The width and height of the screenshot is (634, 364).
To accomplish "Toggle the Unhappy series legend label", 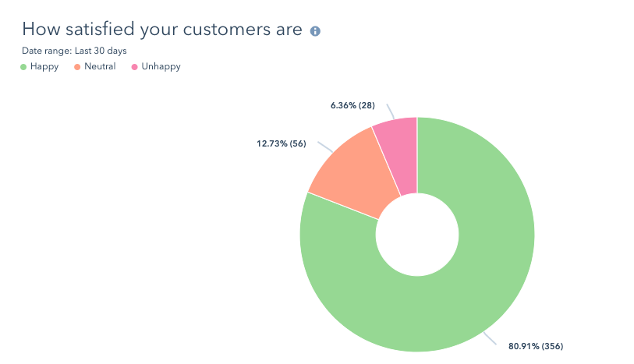I will click(x=160, y=67).
